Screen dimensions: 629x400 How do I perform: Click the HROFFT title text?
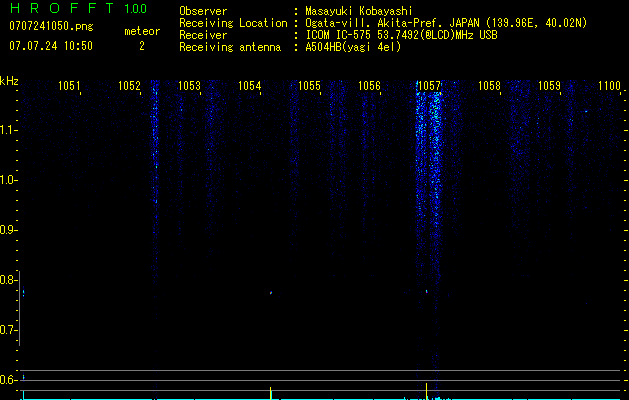62,8
